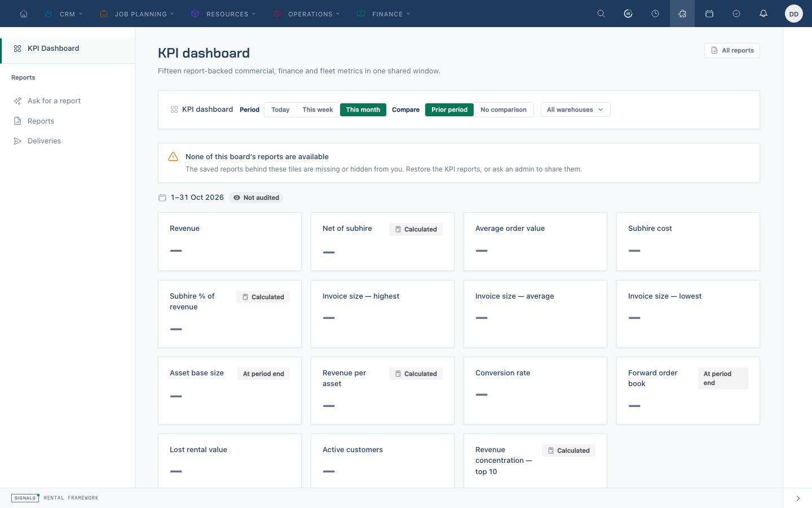812x508 pixels.
Task: Expand the right panel chevron at bottom
Action: tap(798, 498)
